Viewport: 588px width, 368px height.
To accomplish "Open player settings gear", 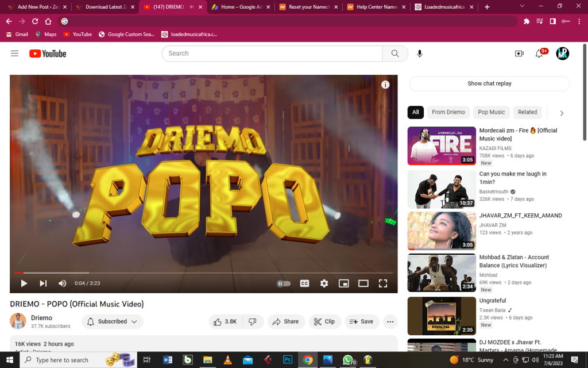I will (324, 283).
